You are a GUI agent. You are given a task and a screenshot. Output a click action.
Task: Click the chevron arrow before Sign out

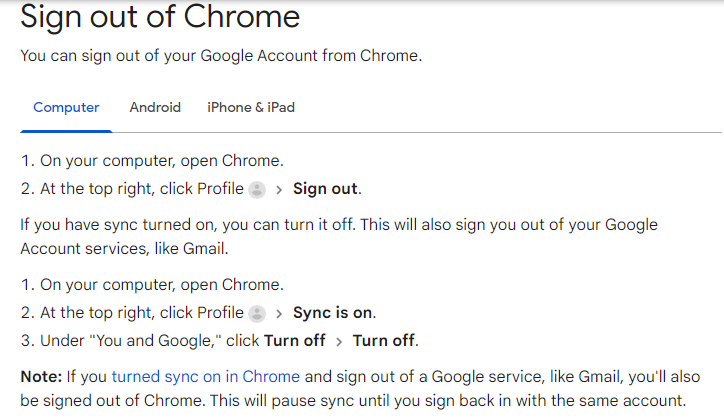point(279,190)
